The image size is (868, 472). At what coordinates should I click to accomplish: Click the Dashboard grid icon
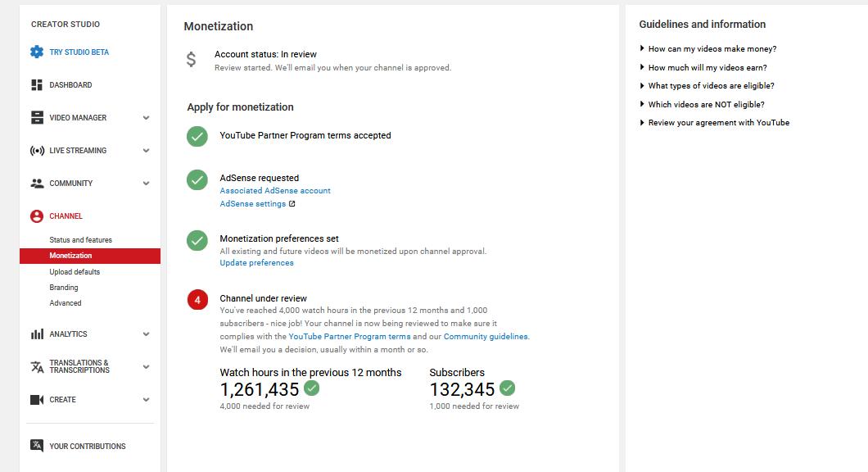(x=37, y=84)
